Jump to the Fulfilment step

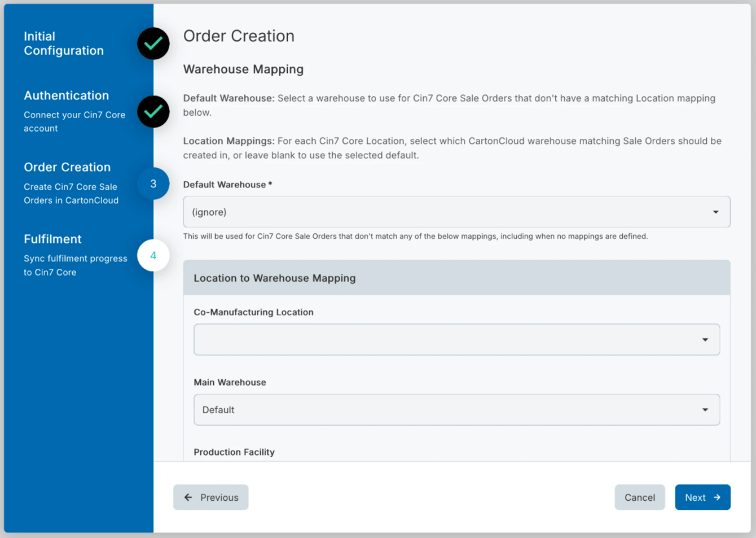(52, 239)
